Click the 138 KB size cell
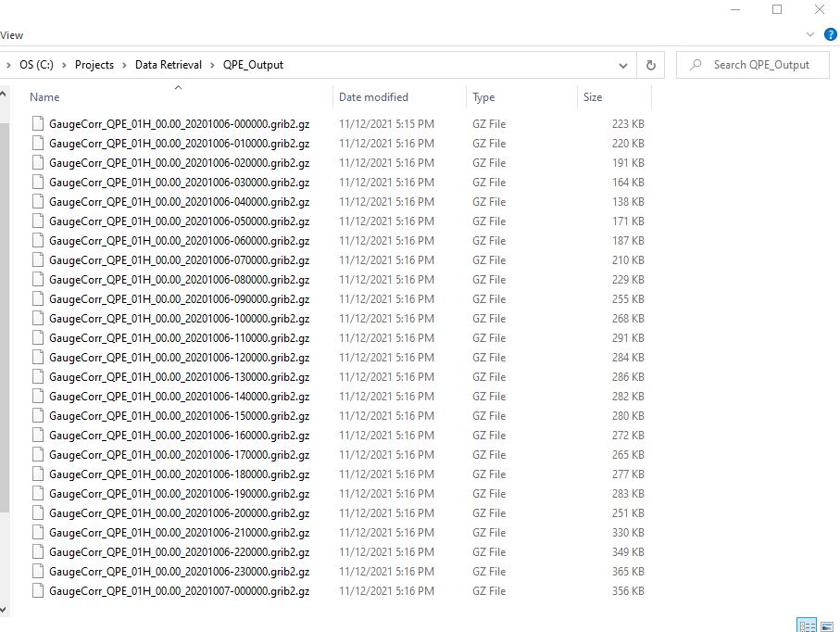The image size is (840, 632). tap(628, 201)
